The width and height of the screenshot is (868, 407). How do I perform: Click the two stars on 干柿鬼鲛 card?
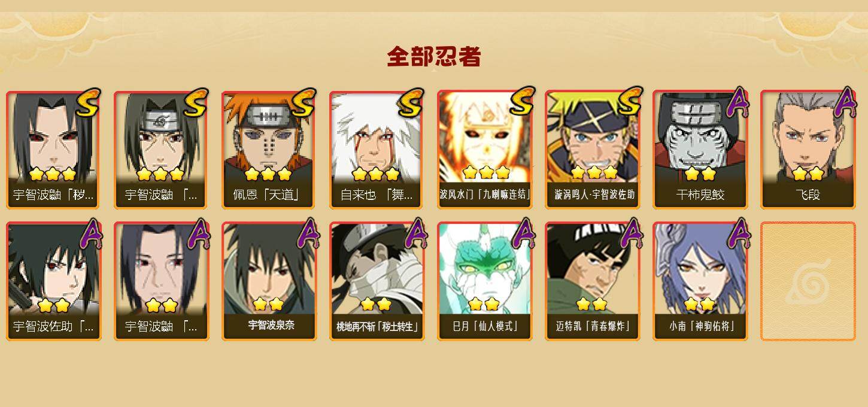[x=700, y=174]
